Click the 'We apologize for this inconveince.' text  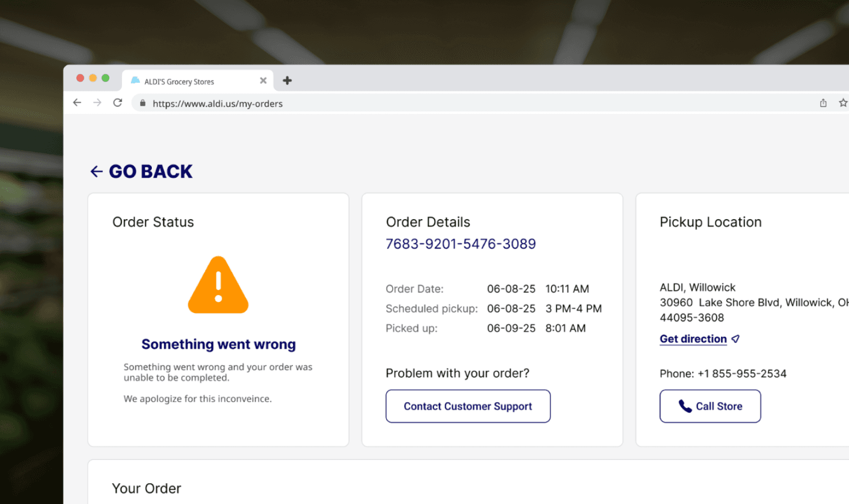[197, 399]
